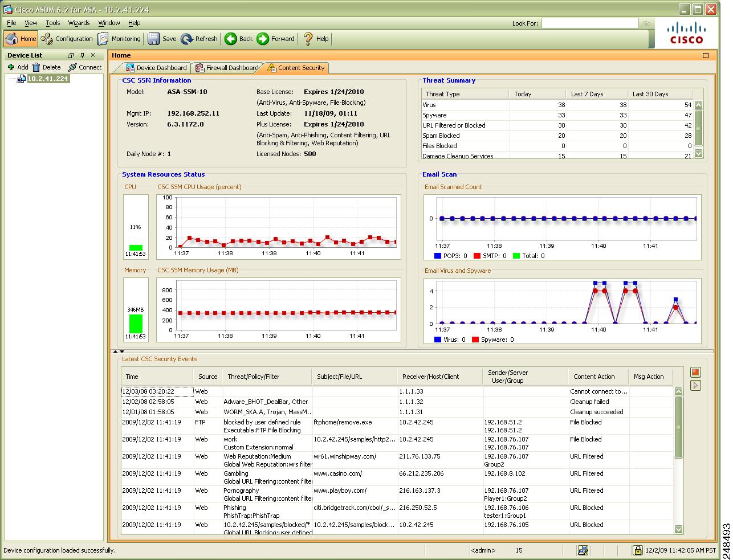This screenshot has height=560, width=733.
Task: Delete the selected device
Action: pos(47,67)
